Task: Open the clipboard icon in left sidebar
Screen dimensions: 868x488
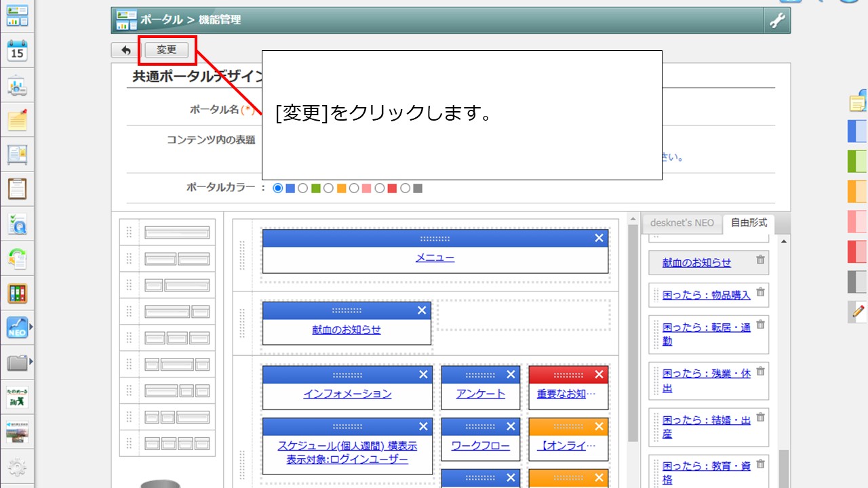Action: [x=17, y=188]
